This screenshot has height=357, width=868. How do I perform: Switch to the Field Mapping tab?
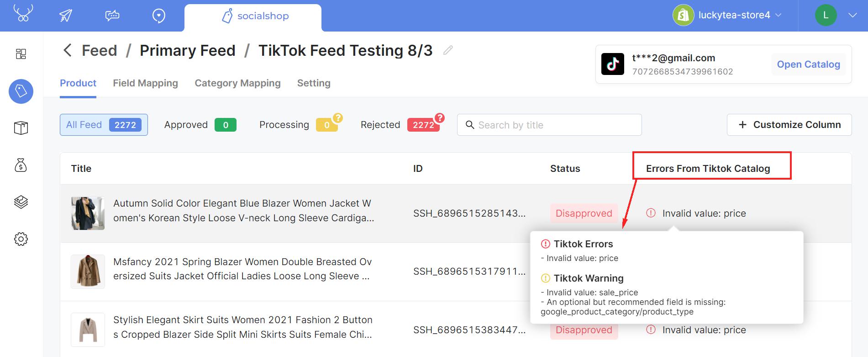pyautogui.click(x=146, y=83)
